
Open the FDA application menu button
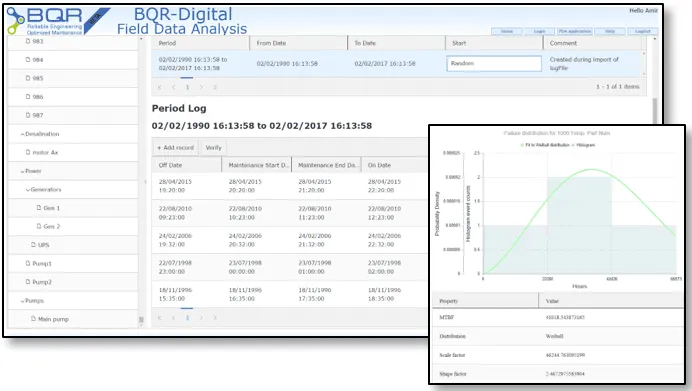[x=575, y=31]
